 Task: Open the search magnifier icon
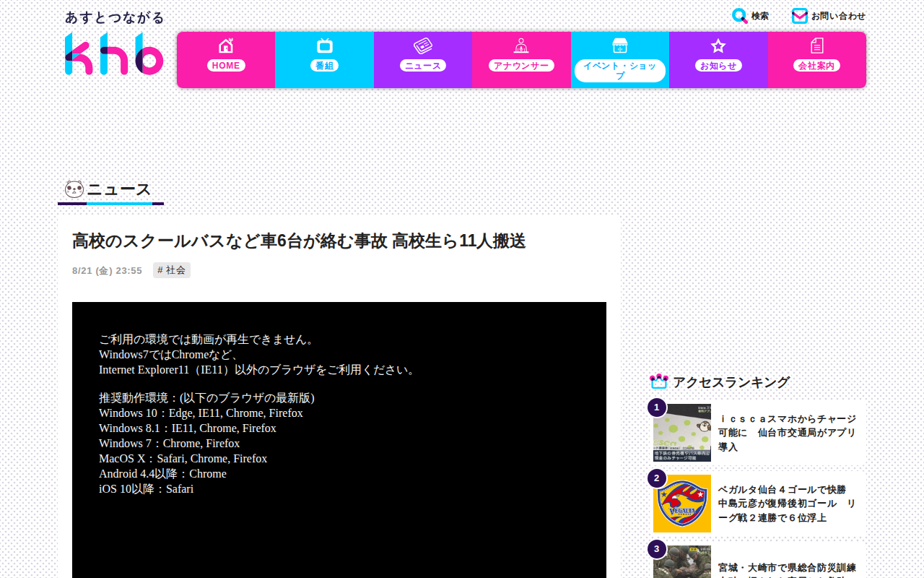(x=739, y=16)
